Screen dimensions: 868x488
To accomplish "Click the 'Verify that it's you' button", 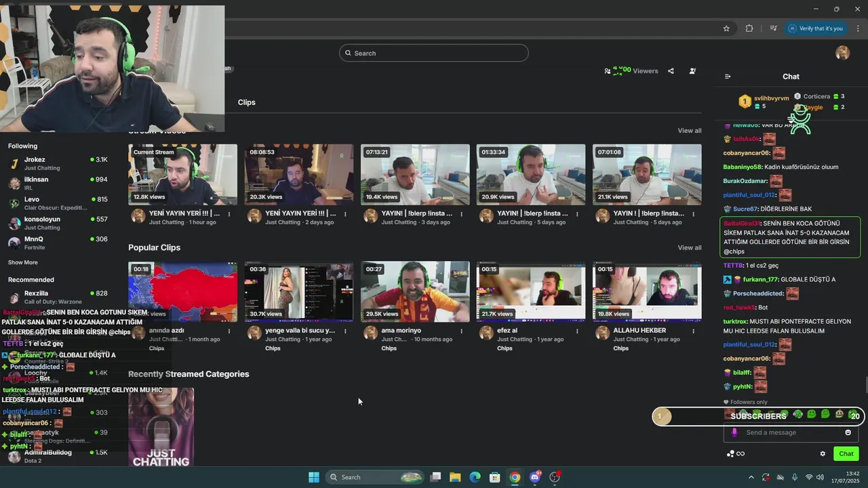I will tap(816, 28).
